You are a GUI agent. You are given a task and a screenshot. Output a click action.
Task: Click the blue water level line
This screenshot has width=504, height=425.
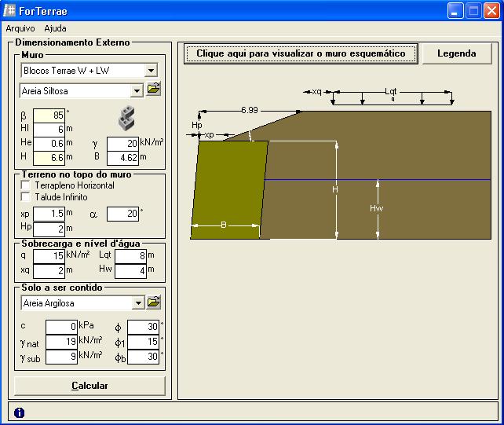[378, 180]
